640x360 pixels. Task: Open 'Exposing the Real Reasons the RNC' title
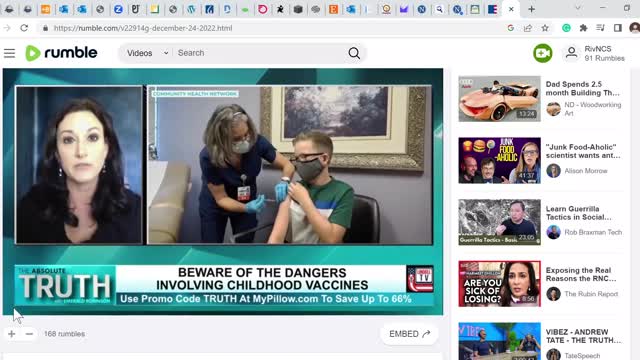click(x=581, y=274)
